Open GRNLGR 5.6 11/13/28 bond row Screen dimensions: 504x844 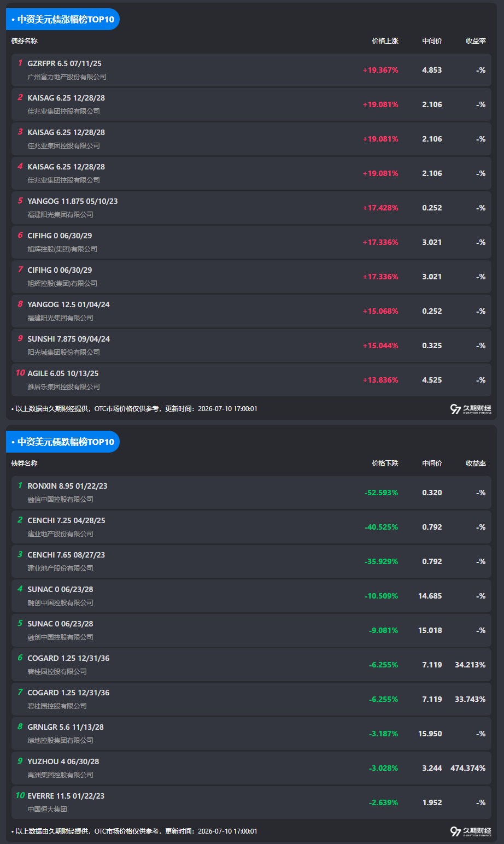click(x=251, y=734)
